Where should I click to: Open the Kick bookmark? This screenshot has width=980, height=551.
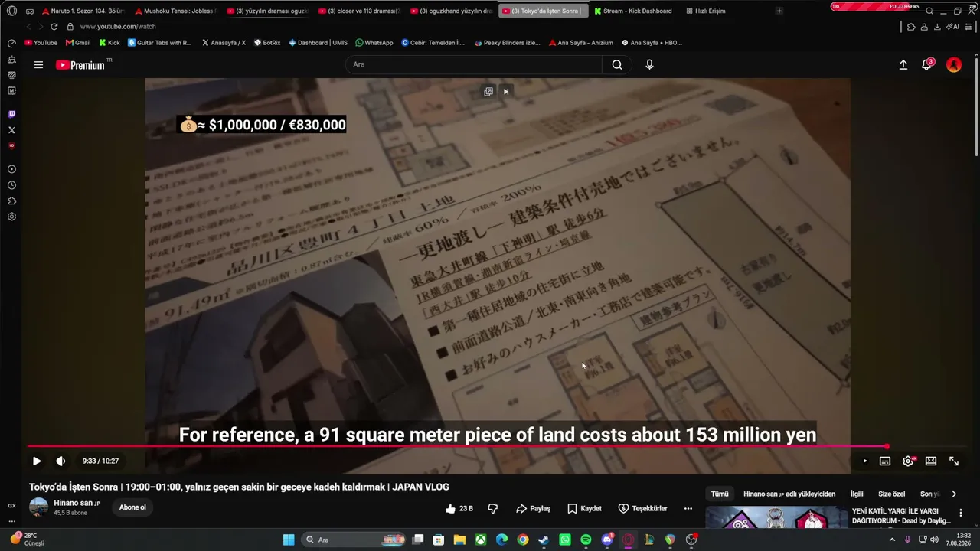(x=109, y=43)
